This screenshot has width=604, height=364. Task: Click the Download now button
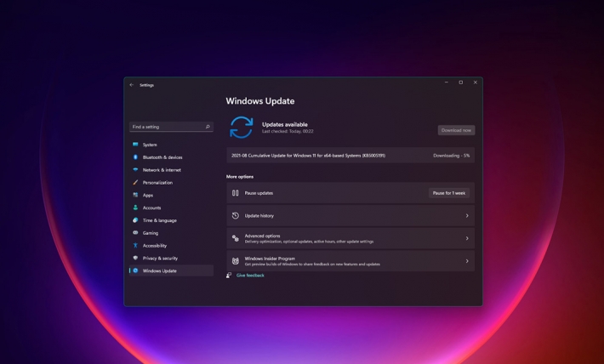pos(456,130)
